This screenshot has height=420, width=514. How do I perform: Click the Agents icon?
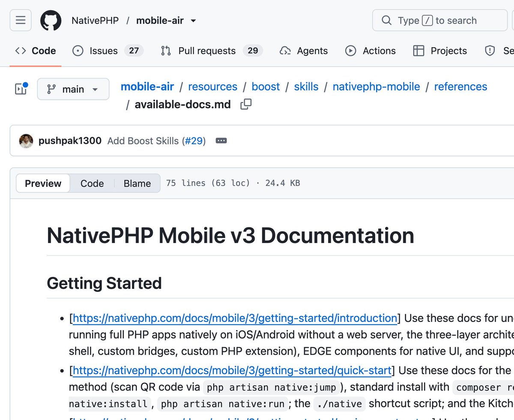pyautogui.click(x=285, y=51)
